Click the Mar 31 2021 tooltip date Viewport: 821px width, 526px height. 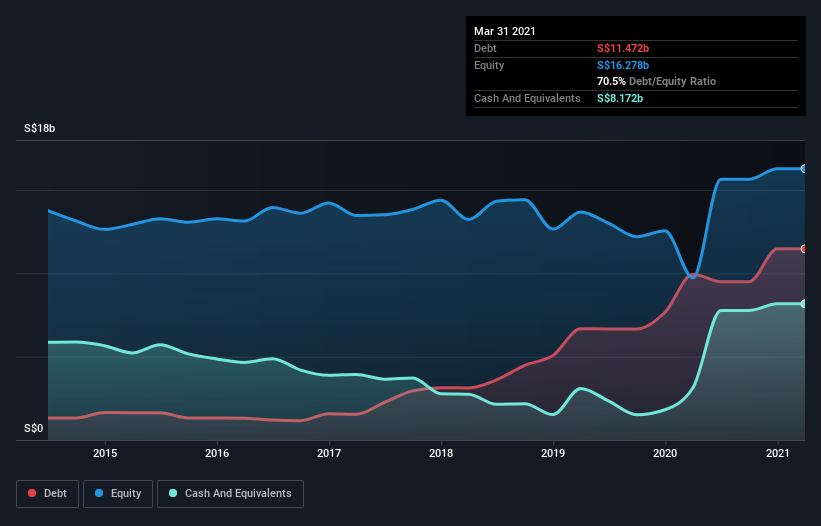pyautogui.click(x=505, y=31)
